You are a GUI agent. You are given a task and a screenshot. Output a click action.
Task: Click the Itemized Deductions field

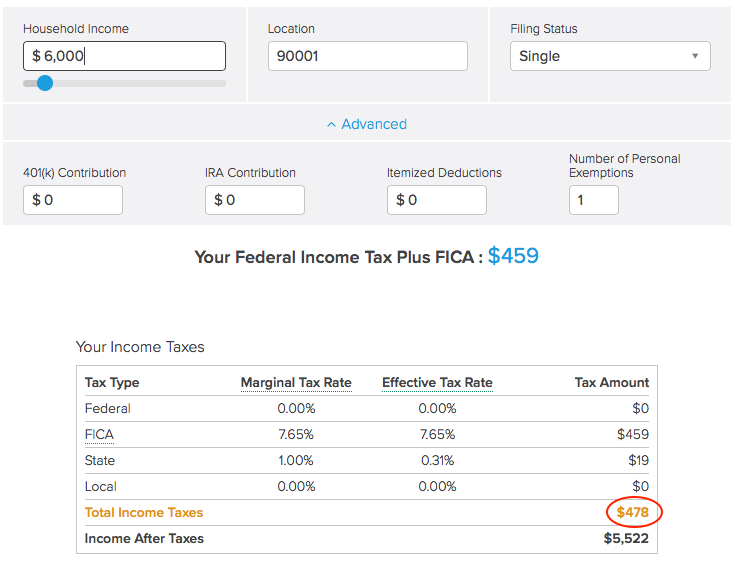437,200
